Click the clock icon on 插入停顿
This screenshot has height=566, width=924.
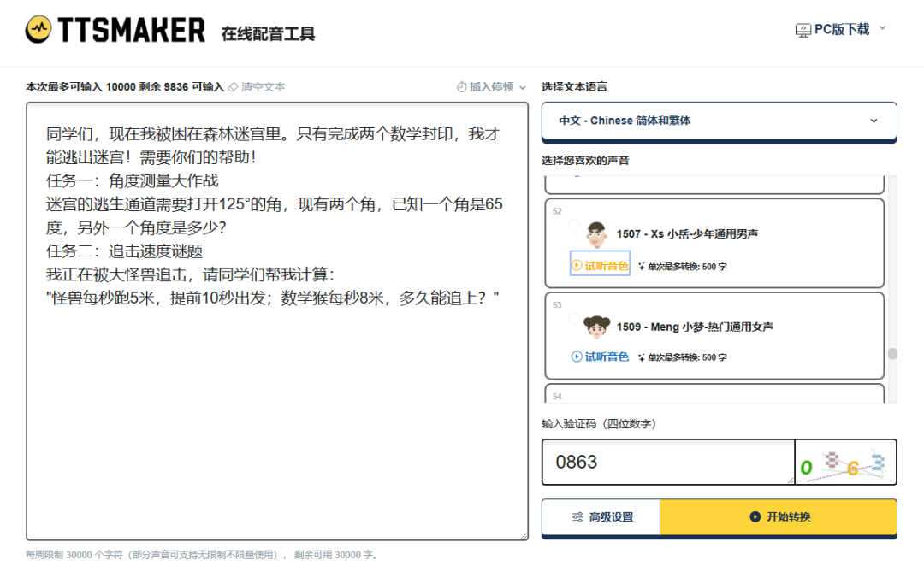pos(460,86)
